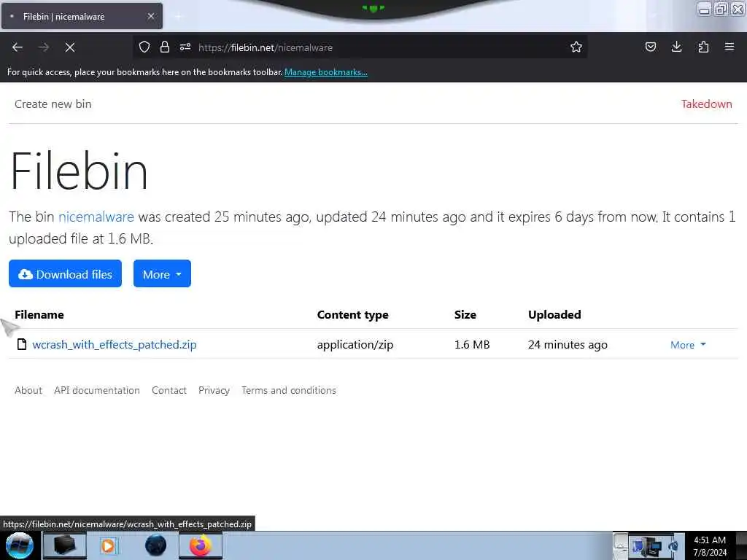
Task: Open a new tab with the plus button
Action: pyautogui.click(x=178, y=16)
